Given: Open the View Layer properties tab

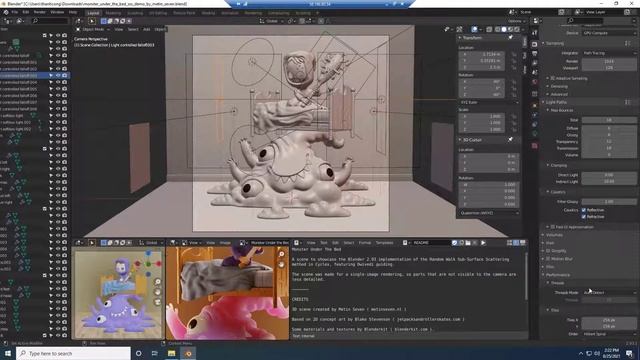Looking at the screenshot, I should 535,63.
